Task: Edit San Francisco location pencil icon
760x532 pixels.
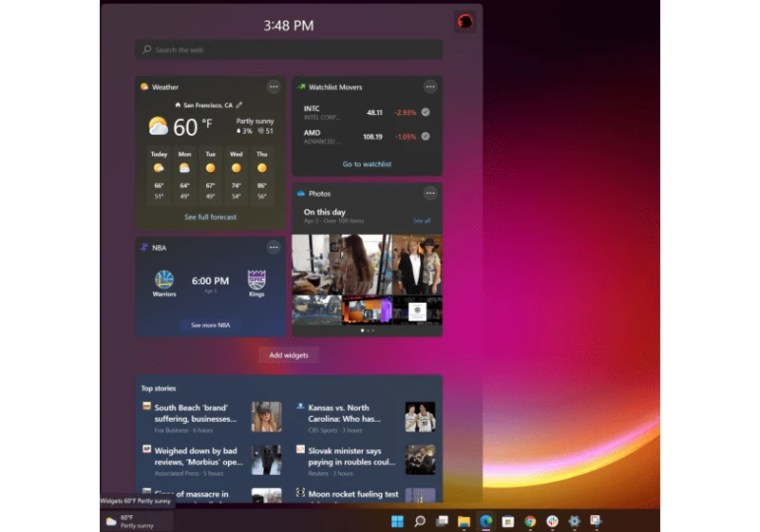Action: [239, 104]
